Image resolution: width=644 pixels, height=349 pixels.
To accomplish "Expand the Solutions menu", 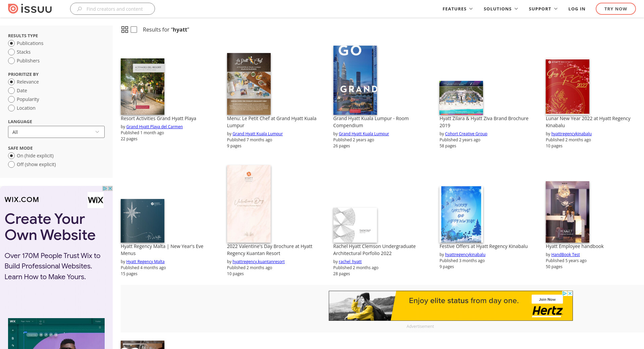I will pos(500,9).
